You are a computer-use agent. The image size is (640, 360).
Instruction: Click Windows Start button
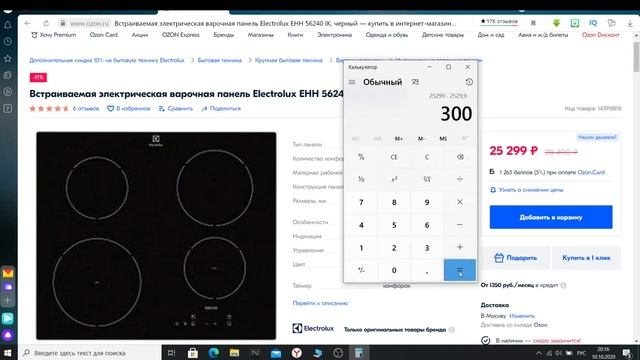[7, 353]
